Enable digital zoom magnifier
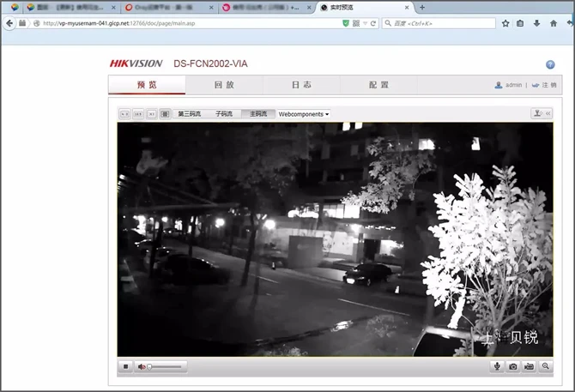This screenshot has width=575, height=392. tap(545, 366)
